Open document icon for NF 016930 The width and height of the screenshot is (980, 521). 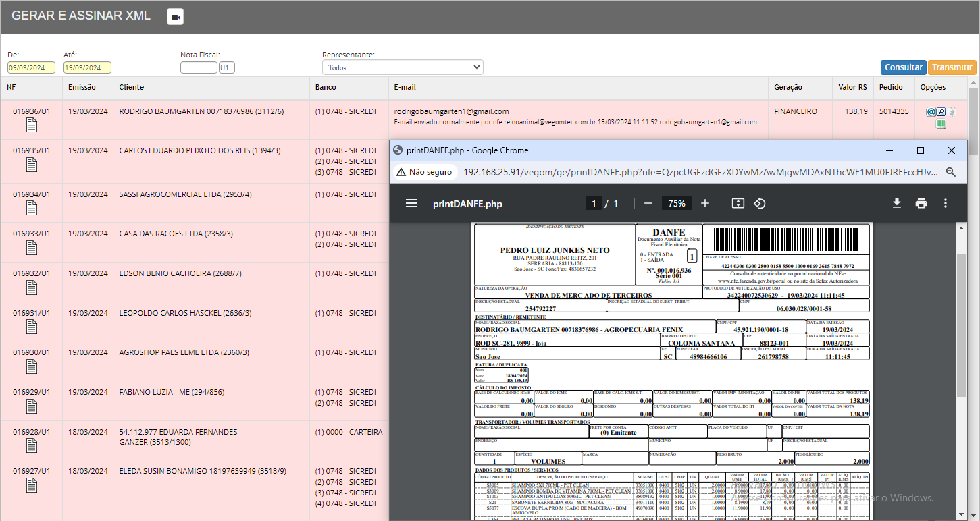(x=32, y=366)
